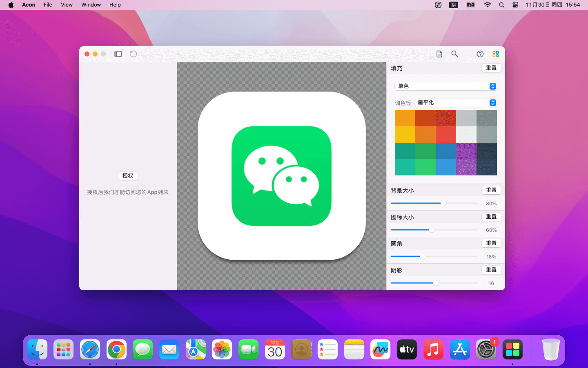Click the export document icon in toolbar
This screenshot has height=368, width=588.
[x=439, y=54]
